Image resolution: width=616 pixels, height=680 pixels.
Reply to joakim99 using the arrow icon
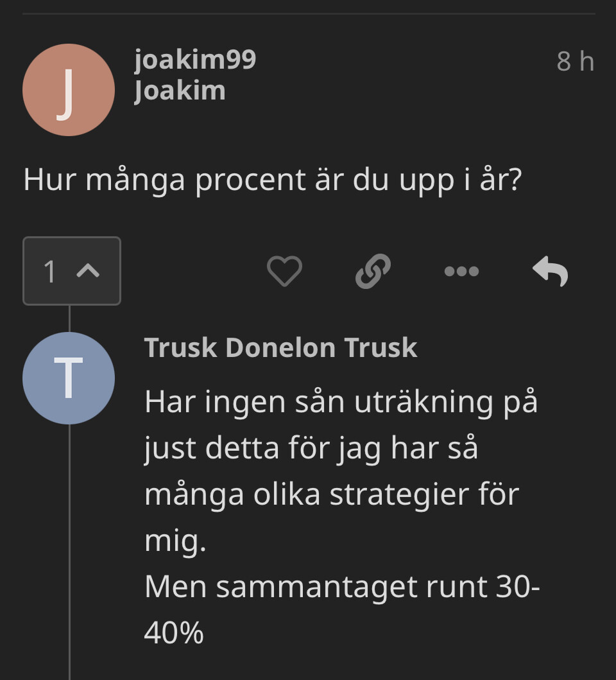551,271
